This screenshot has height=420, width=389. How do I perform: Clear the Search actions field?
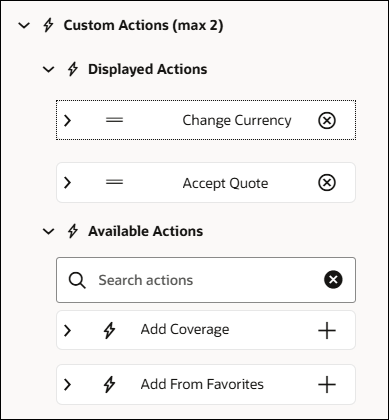tap(333, 279)
